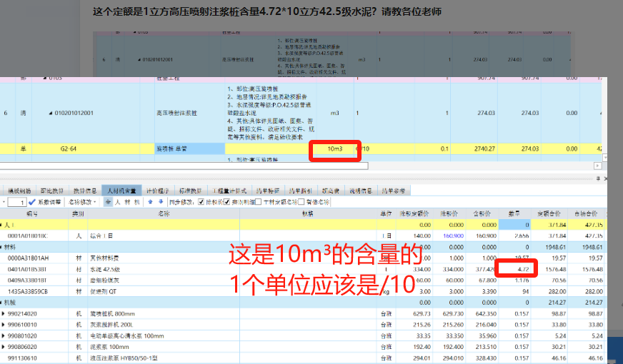Click the horizontal scrollbar thumb of upper grid

tap(184, 166)
